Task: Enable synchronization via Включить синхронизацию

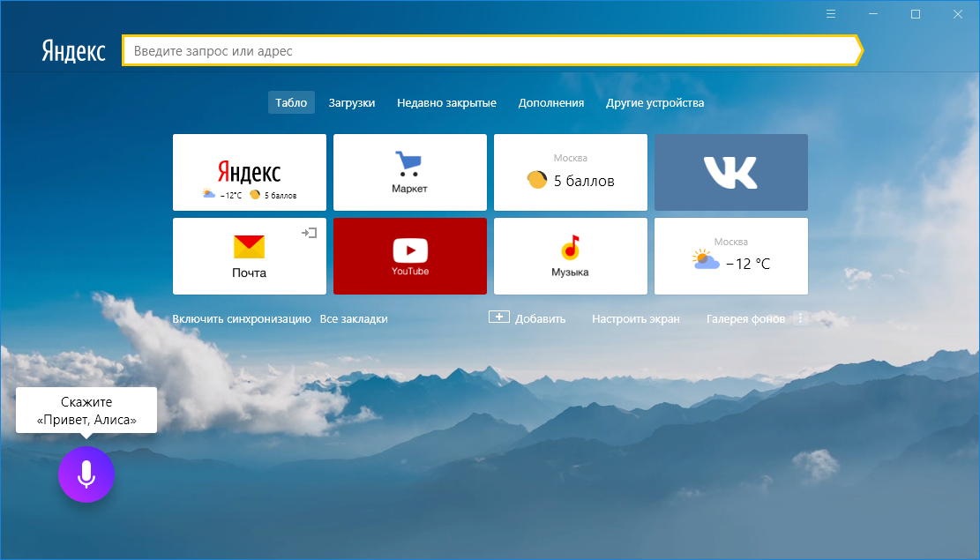Action: point(243,318)
